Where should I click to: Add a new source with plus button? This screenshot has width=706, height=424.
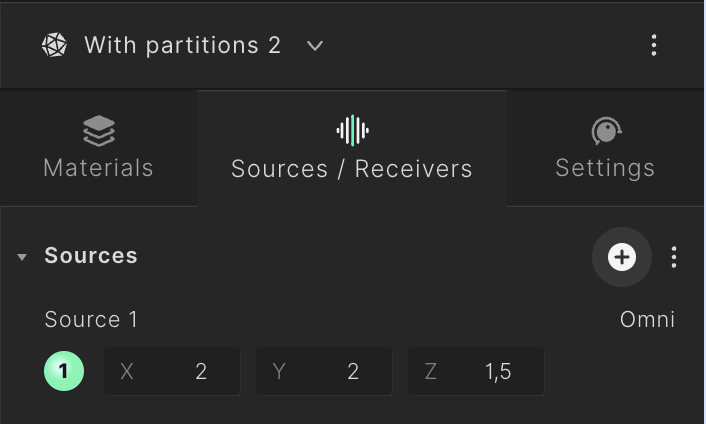pyautogui.click(x=621, y=257)
